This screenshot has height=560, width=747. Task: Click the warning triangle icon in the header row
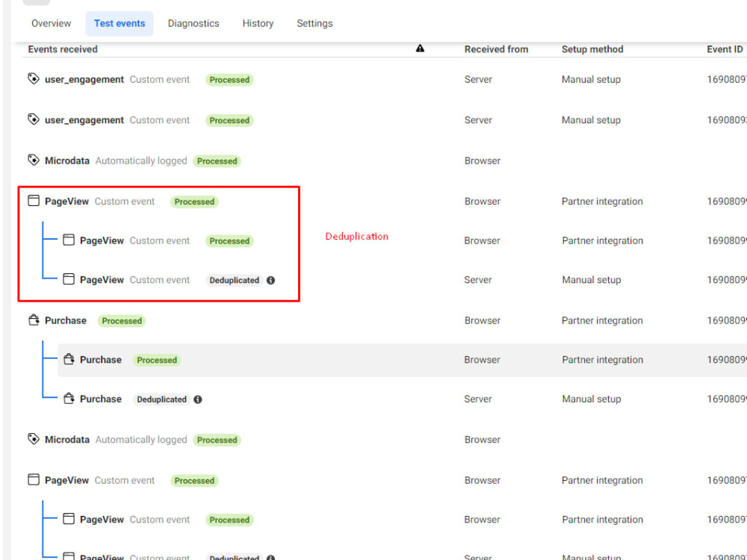tap(420, 48)
